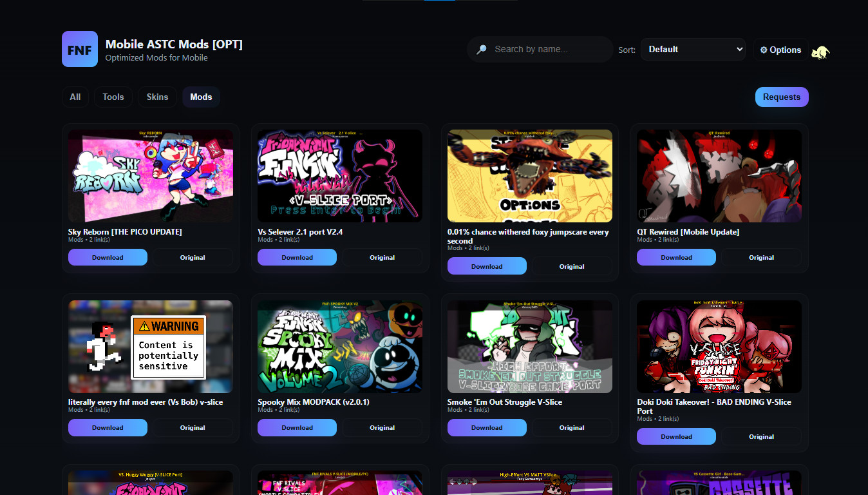Download literally every fnf mod ever

pos(108,427)
